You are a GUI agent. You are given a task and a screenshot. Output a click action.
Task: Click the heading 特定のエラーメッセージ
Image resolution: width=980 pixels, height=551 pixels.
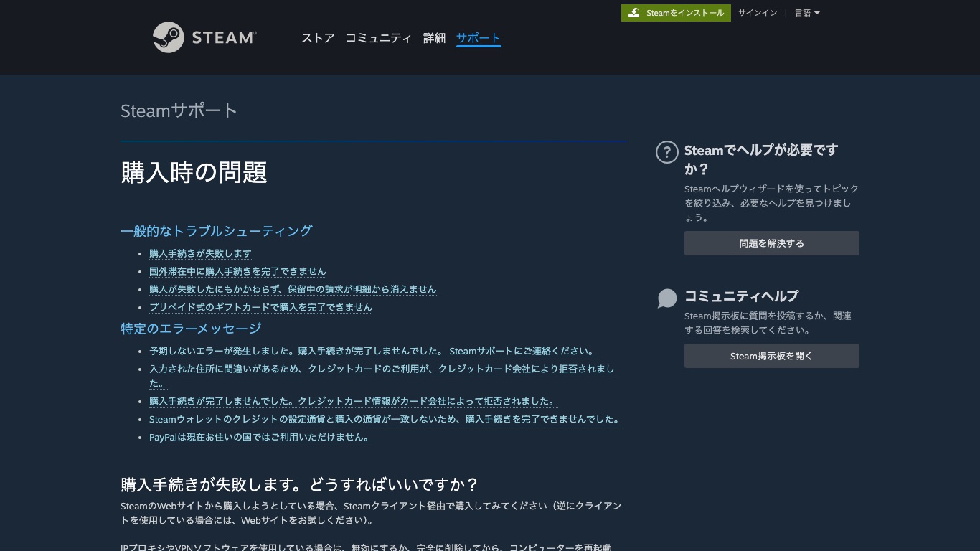tap(191, 329)
